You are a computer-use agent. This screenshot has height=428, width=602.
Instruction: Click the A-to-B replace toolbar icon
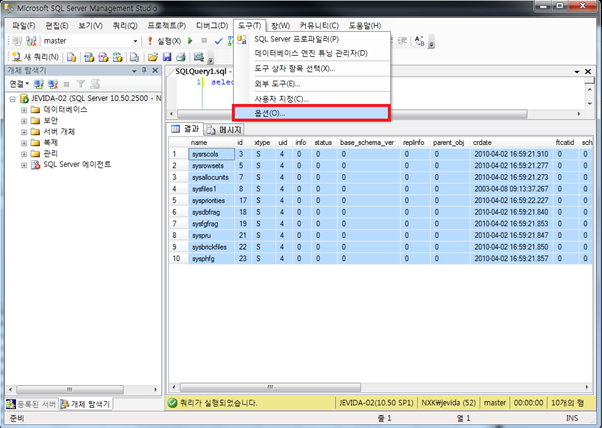[x=420, y=41]
